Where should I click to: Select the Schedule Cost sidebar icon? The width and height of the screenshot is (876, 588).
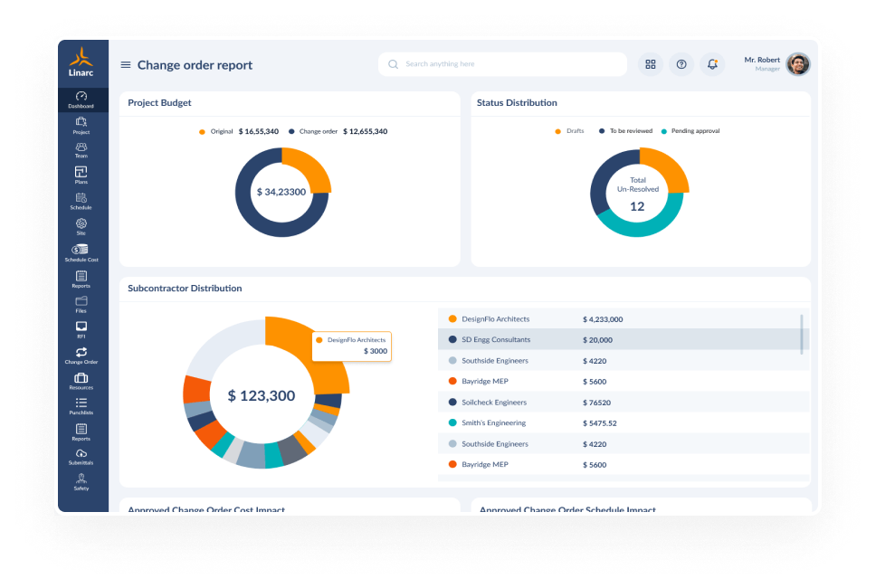pyautogui.click(x=81, y=253)
